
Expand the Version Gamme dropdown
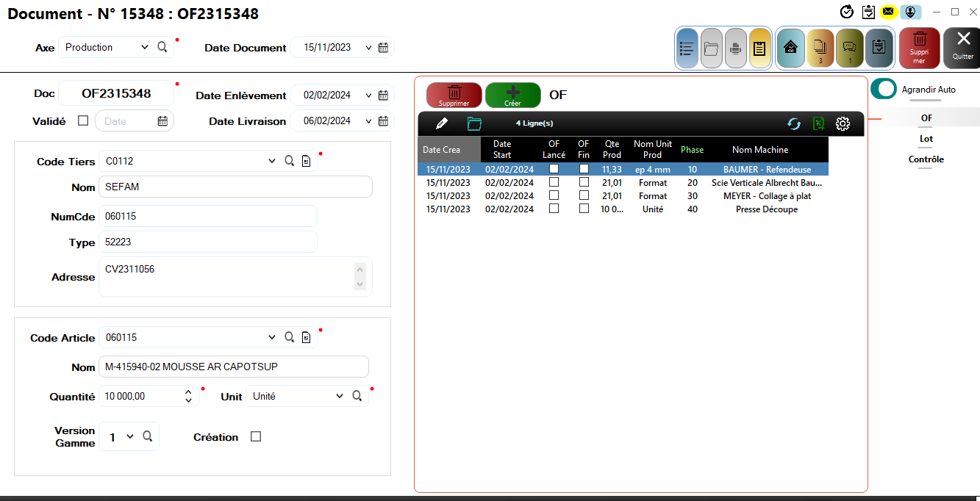130,436
